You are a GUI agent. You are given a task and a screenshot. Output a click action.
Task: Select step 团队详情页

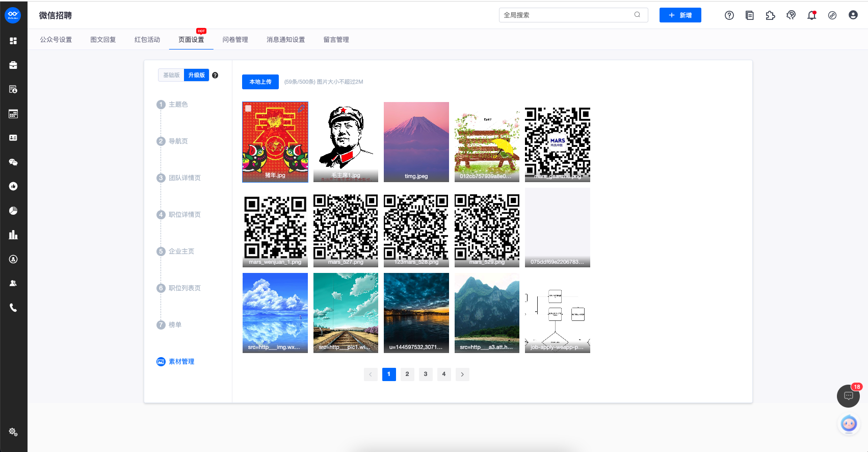(x=179, y=178)
